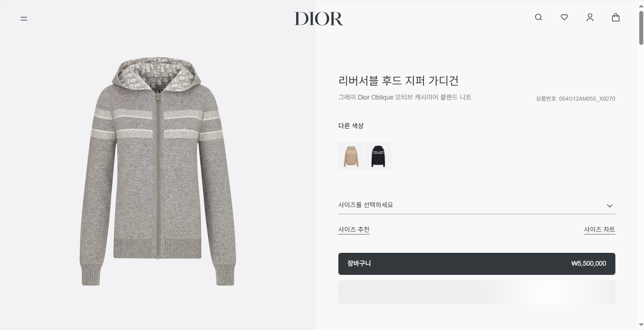The height and width of the screenshot is (330, 644).
Task: Click the product title 리버서블 후드 지퍼 가디건
Action: coord(399,80)
